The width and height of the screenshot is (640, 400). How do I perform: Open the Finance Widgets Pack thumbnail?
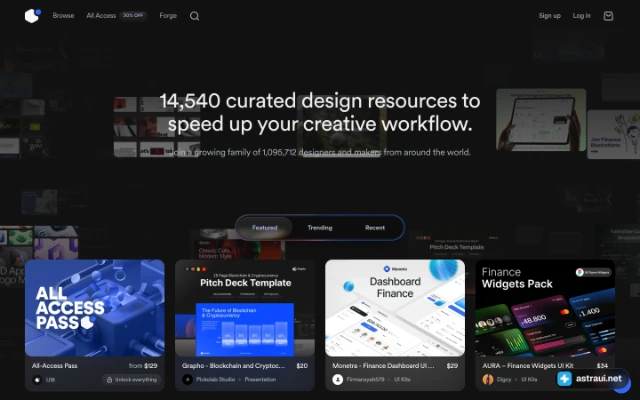545,308
